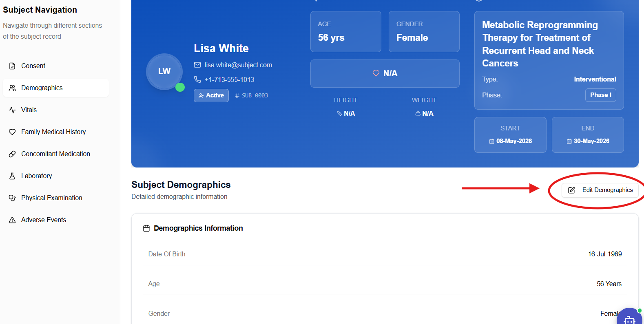Image resolution: width=644 pixels, height=324 pixels.
Task: Click the Laboratory flask icon
Action: pos(12,176)
